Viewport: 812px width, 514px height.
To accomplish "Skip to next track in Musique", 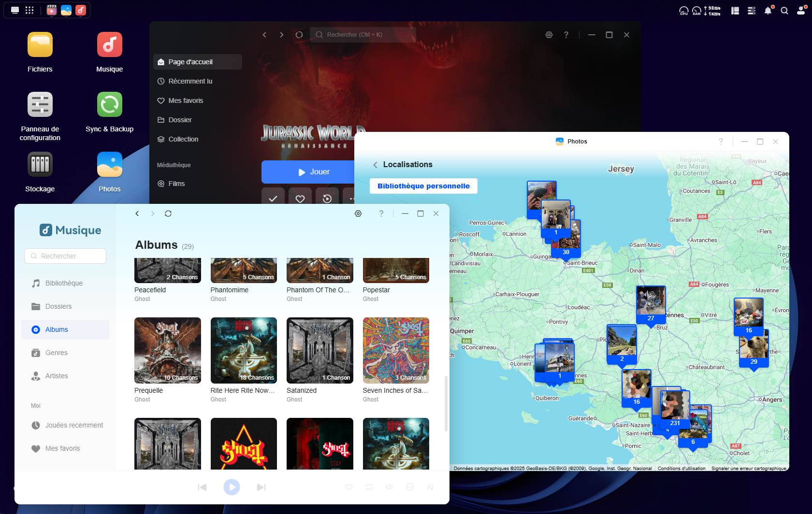I will click(261, 487).
